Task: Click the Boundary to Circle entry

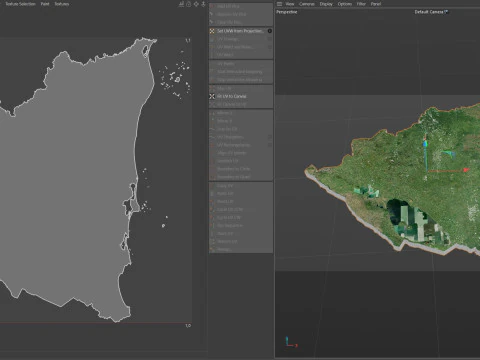Action: 241,169
